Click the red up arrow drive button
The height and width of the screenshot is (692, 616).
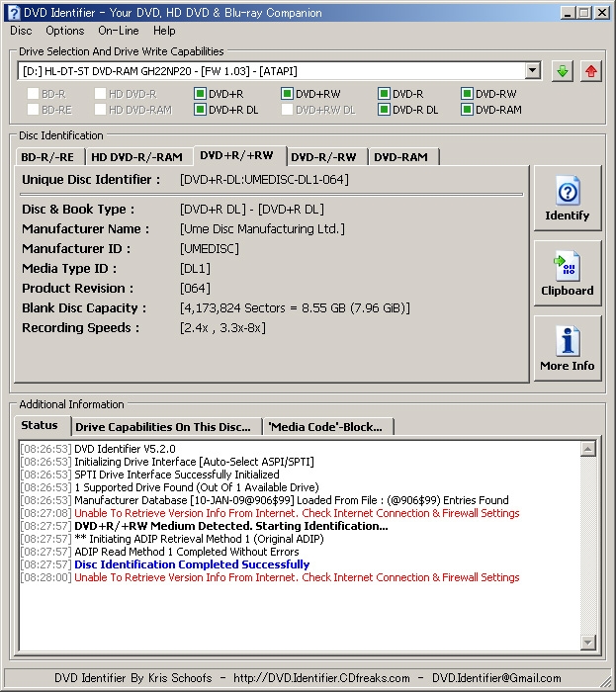tap(591, 71)
